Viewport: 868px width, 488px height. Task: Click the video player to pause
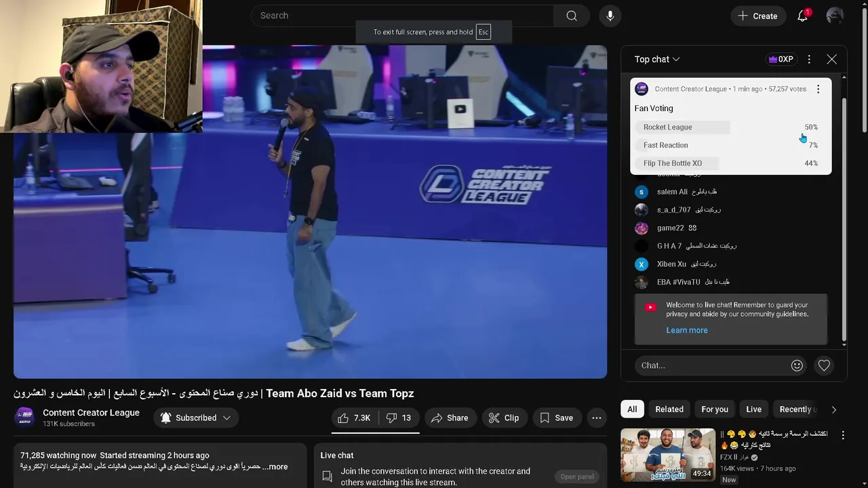click(x=310, y=211)
